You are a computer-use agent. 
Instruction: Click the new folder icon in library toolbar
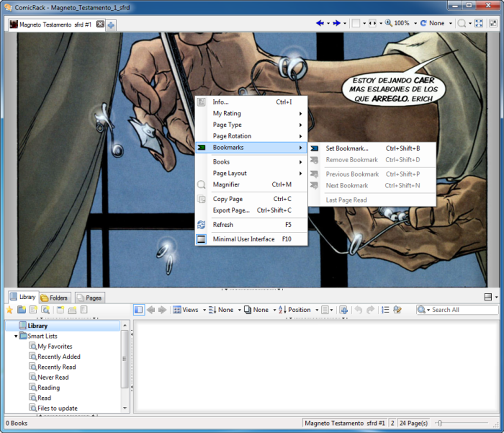click(x=22, y=310)
